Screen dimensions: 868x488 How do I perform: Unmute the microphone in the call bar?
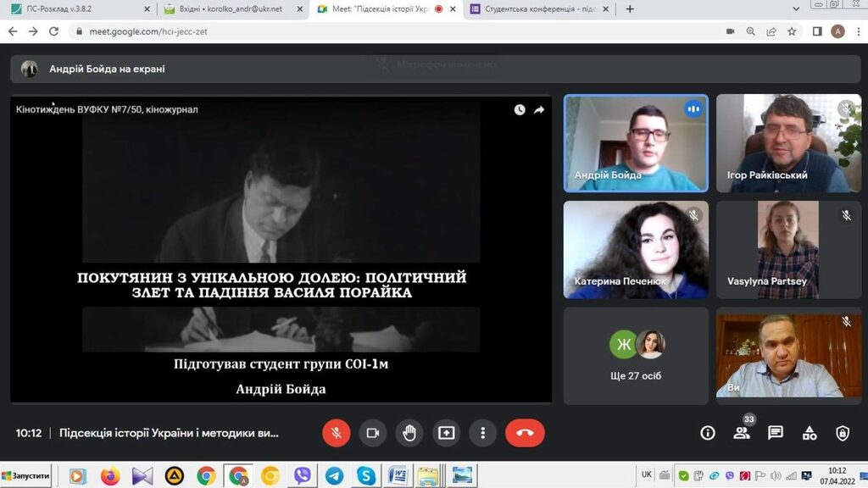336,433
